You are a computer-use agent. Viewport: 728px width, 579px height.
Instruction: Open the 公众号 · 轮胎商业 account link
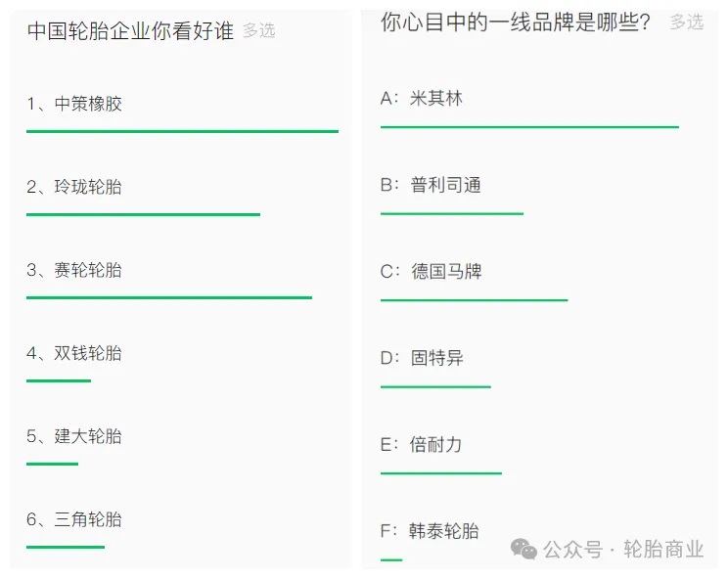point(623,550)
